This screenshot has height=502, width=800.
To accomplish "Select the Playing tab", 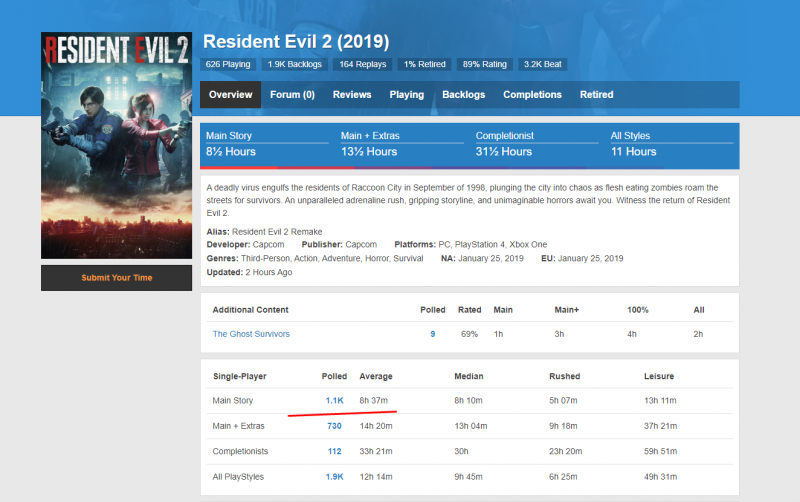I will 406,95.
